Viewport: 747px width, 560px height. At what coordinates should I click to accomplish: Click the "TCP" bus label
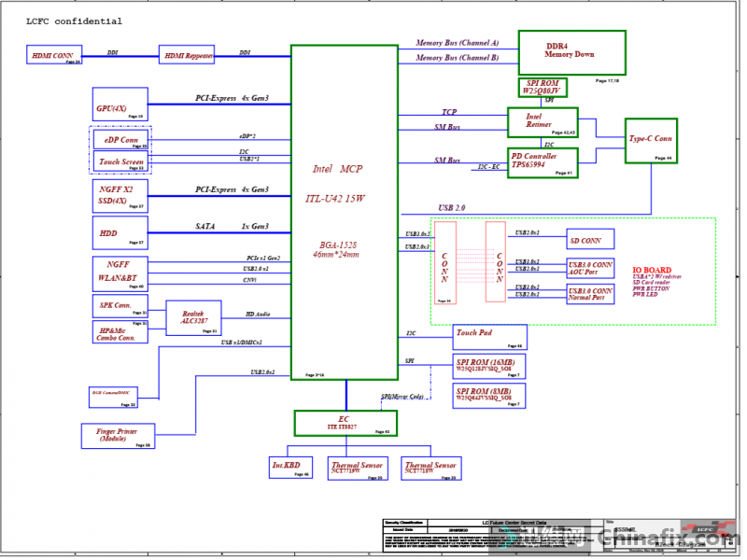[449, 112]
